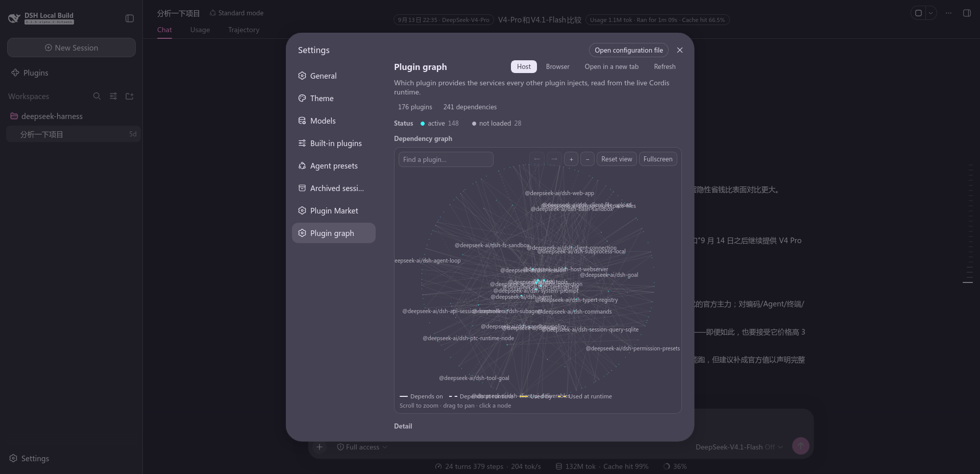Click the Workspaces filter options icon
Image resolution: width=980 pixels, height=474 pixels.
[113, 96]
